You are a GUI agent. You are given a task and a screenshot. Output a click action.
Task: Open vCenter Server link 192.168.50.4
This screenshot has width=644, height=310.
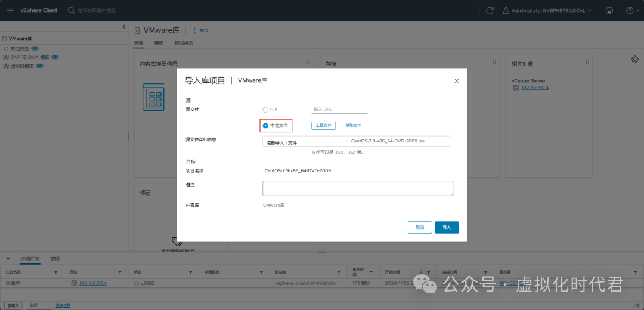click(535, 88)
